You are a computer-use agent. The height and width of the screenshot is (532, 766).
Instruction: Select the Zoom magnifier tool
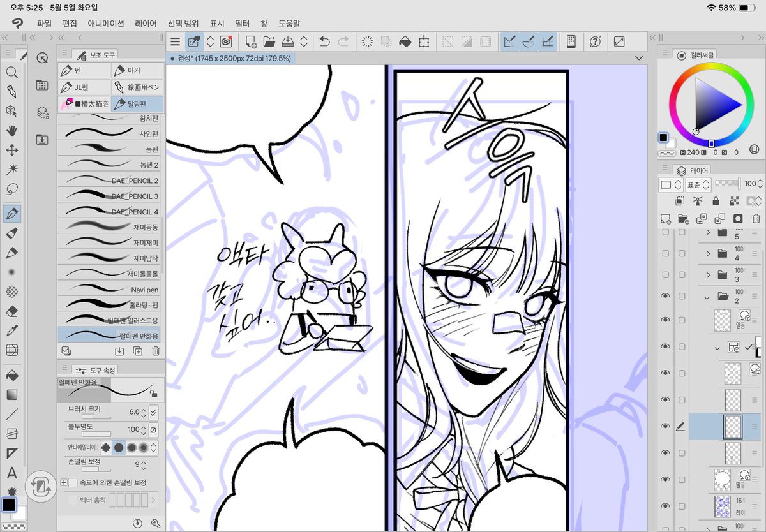pos(11,72)
